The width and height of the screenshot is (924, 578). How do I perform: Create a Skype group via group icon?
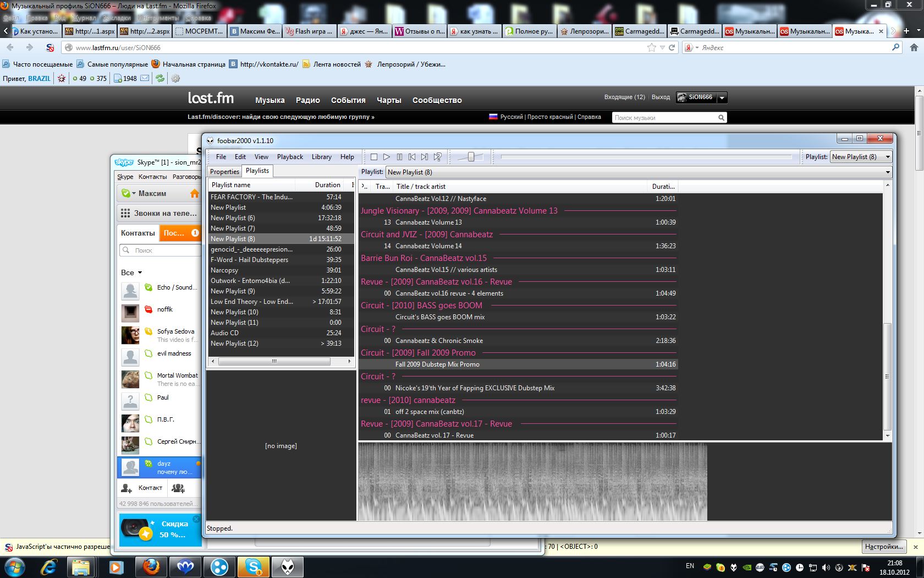[x=178, y=488]
